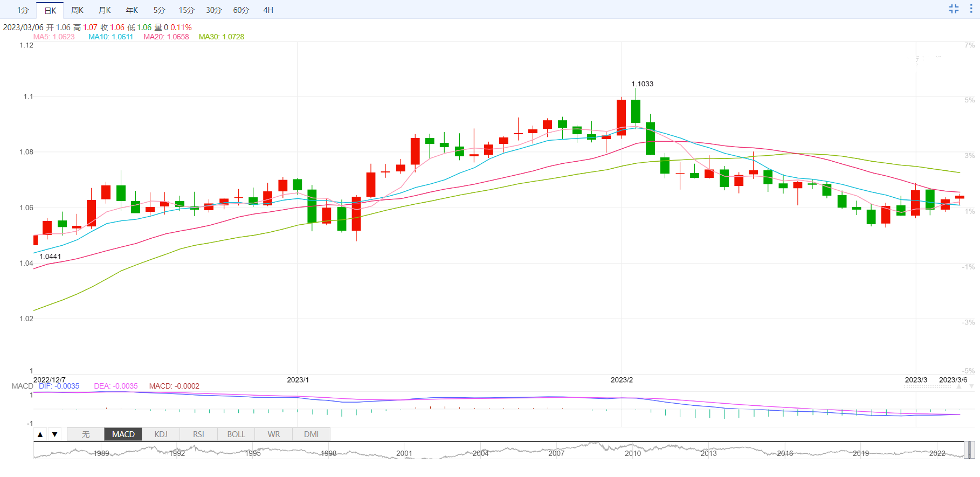
Task: Switch to the 1分 timeframe tab
Action: tap(23, 10)
